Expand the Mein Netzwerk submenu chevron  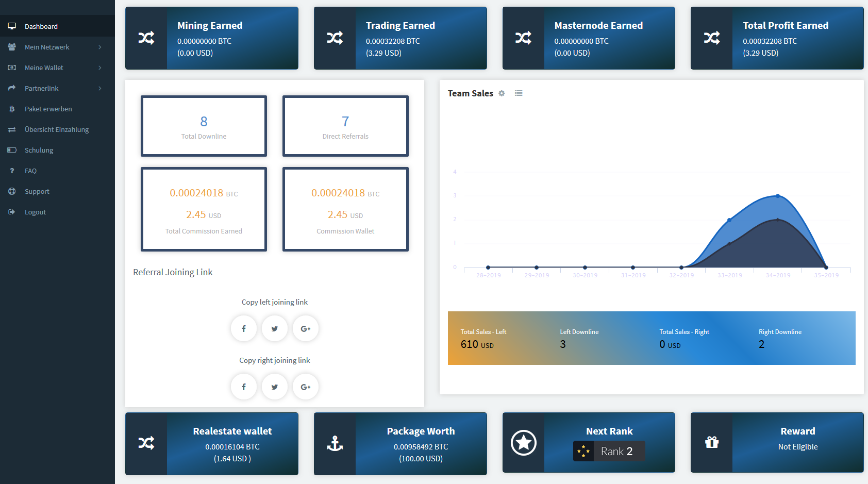coord(100,47)
